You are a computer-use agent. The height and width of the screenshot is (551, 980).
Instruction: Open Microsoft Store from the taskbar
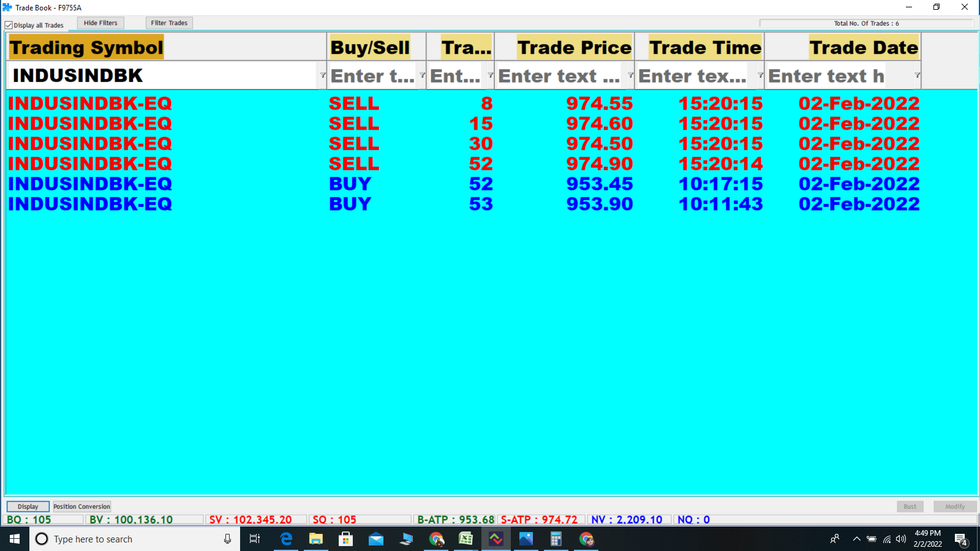(x=346, y=539)
